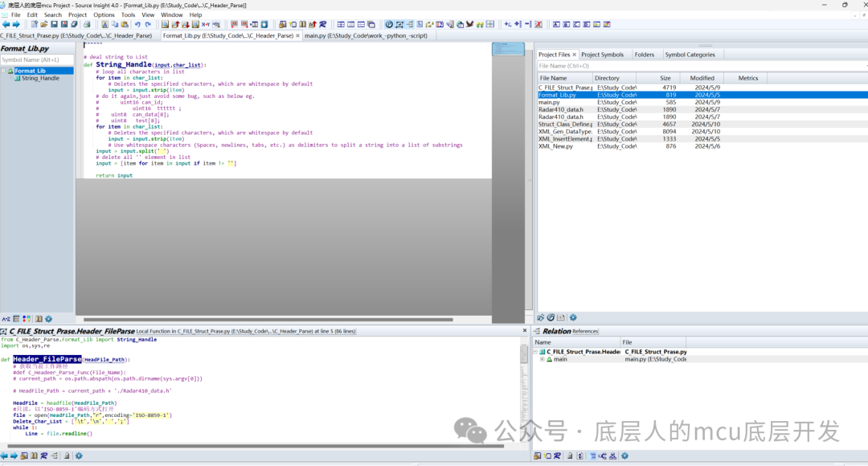The height and width of the screenshot is (466, 868).
Task: Click the Symbol Name search field
Action: [x=37, y=59]
